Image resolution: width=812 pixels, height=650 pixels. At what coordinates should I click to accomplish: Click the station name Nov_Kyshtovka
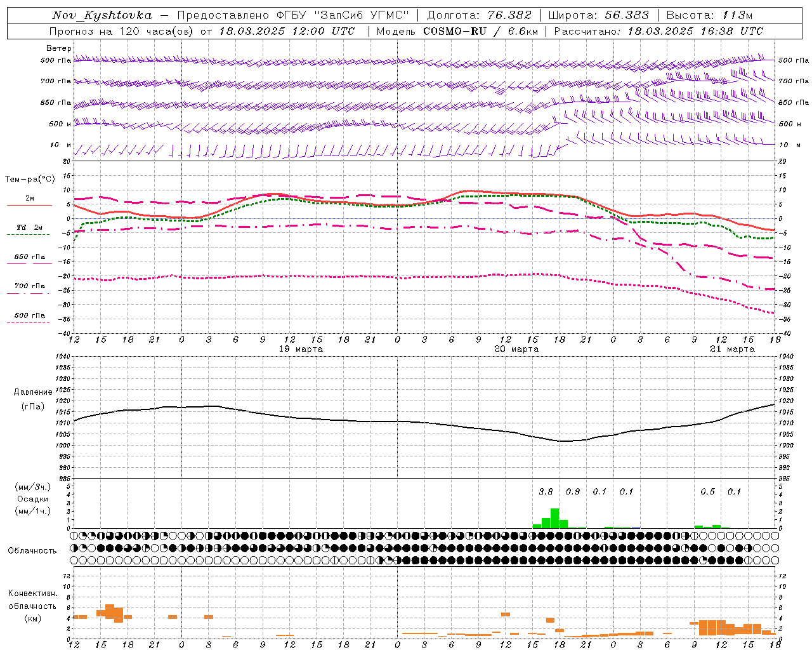101,15
